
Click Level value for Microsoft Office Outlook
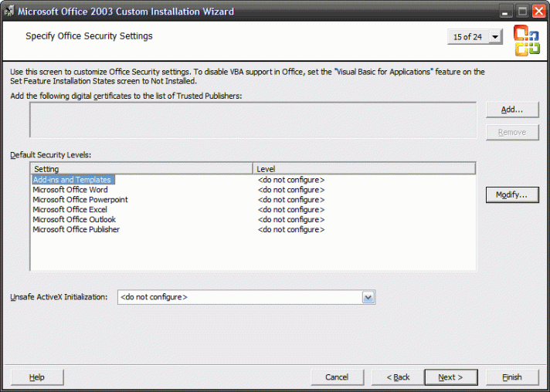point(291,219)
